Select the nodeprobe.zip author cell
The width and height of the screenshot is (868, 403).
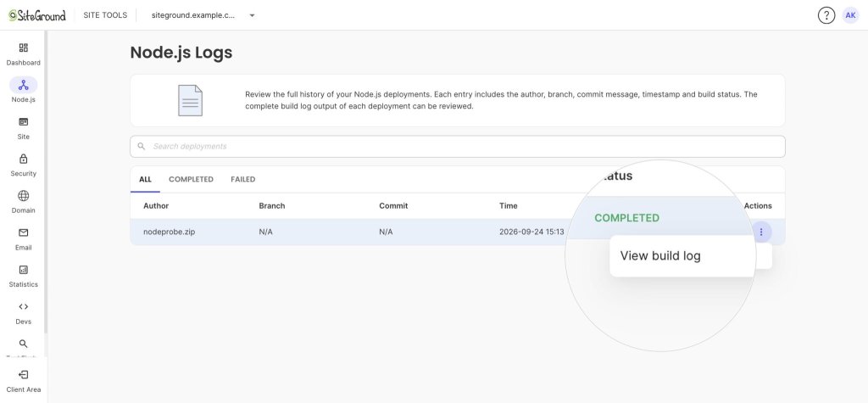tap(169, 232)
